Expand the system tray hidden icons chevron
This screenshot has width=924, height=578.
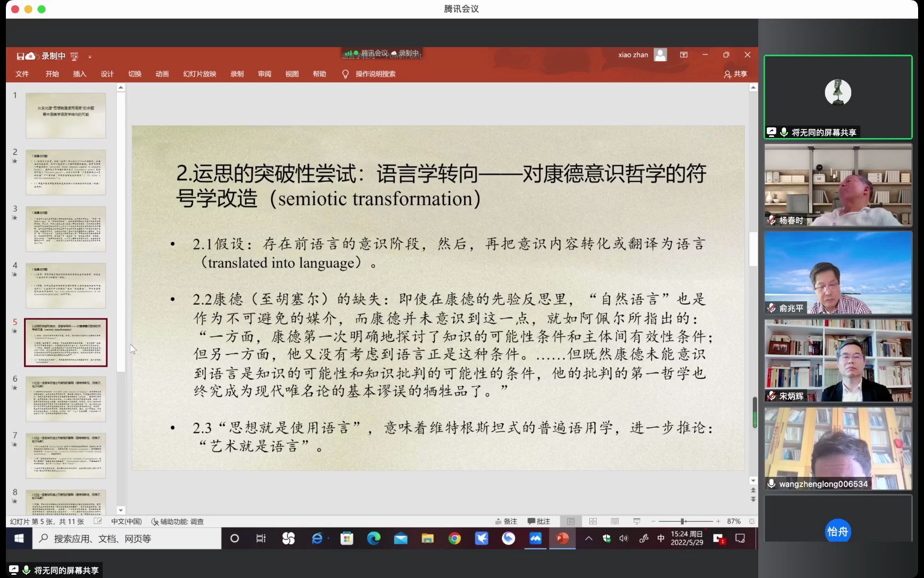pyautogui.click(x=589, y=538)
